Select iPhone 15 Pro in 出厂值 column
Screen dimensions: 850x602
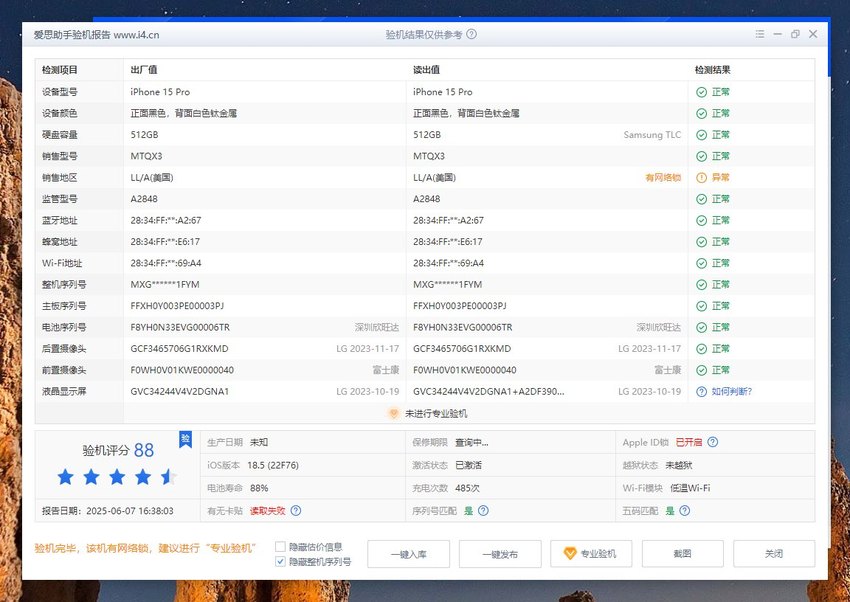point(160,92)
